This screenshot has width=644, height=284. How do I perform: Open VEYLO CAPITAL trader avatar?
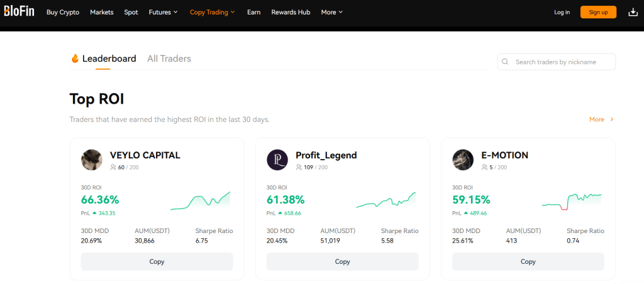coord(92,160)
